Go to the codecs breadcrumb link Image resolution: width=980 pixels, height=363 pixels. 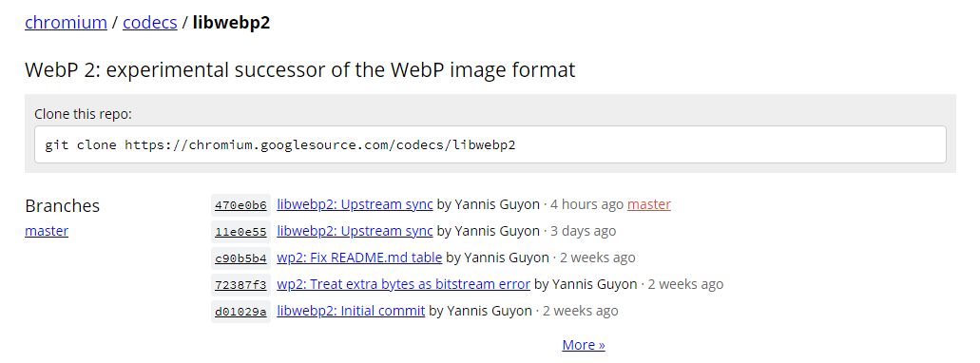150,23
